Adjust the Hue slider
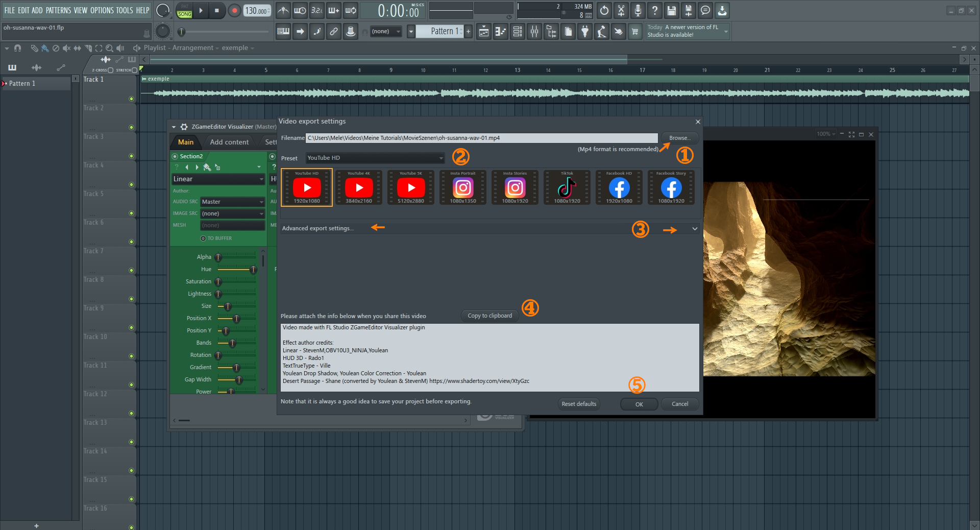Screen dimensions: 980x530 236,269
